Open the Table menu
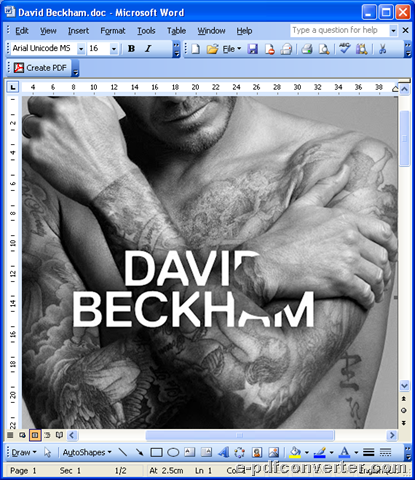 point(176,31)
